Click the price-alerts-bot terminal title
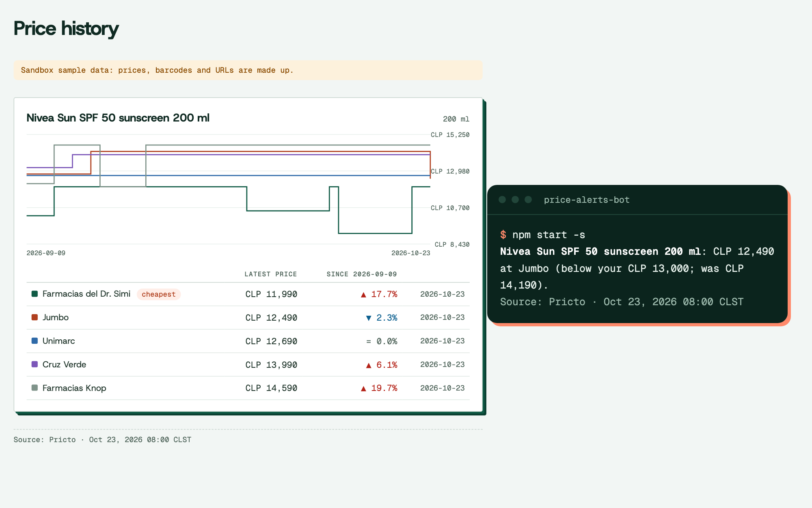This screenshot has width=812, height=508. tap(587, 200)
